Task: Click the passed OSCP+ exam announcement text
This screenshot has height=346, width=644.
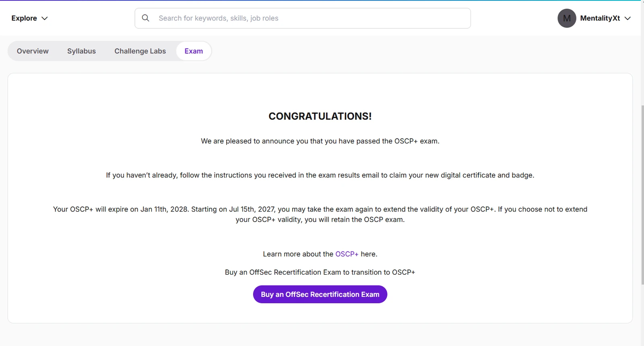Action: click(320, 141)
